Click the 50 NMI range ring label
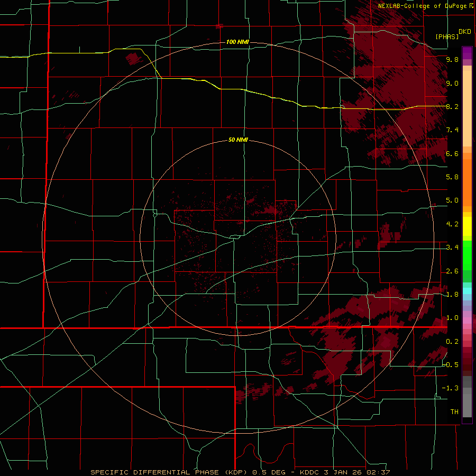 click(238, 140)
